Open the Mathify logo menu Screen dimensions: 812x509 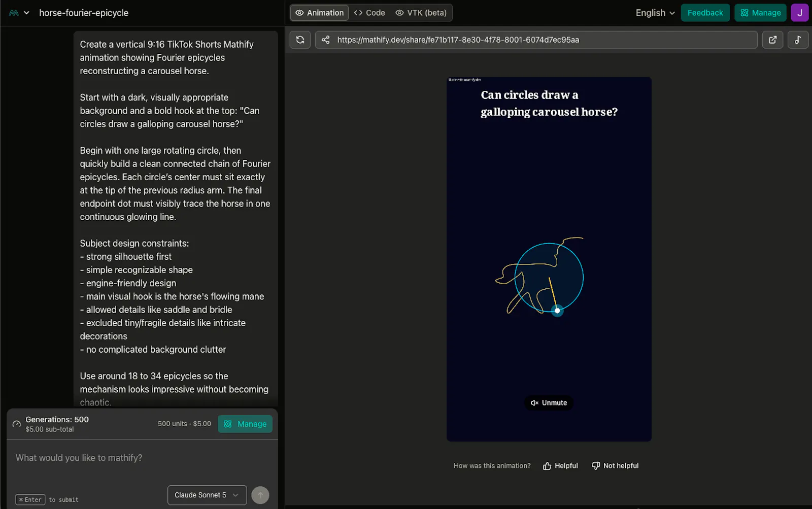pos(14,13)
